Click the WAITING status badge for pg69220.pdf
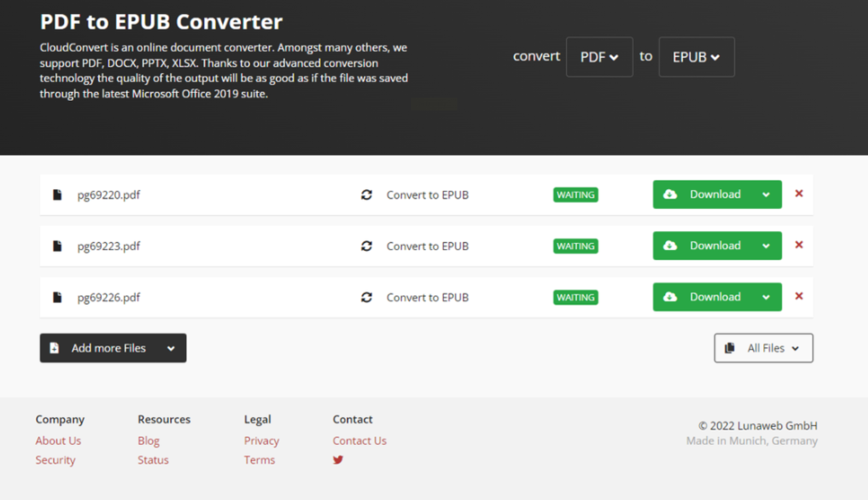This screenshot has height=500, width=868. tap(575, 195)
